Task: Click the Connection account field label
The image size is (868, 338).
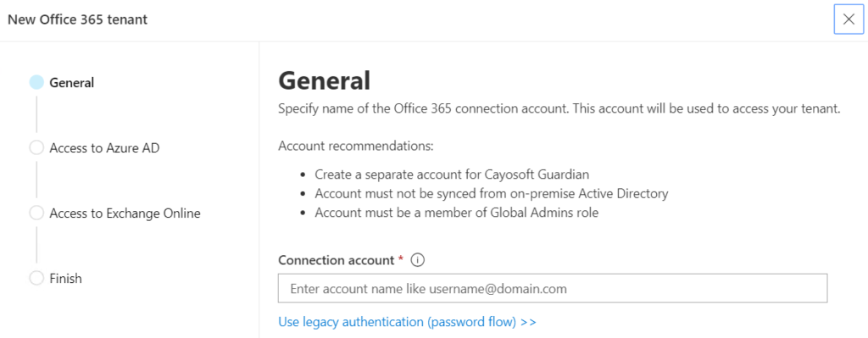Action: [336, 260]
